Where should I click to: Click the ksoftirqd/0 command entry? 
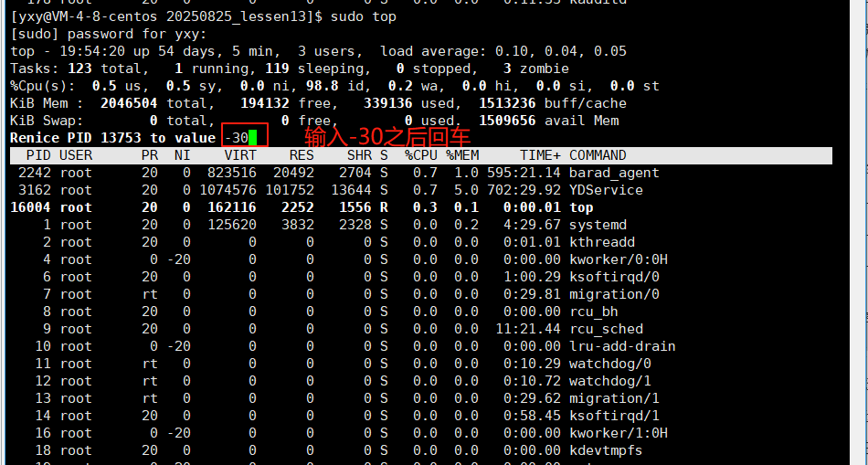615,277
